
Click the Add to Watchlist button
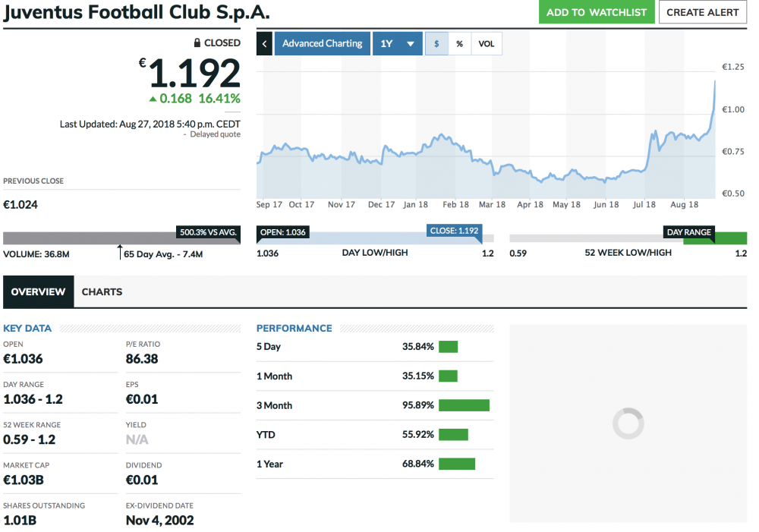click(597, 12)
